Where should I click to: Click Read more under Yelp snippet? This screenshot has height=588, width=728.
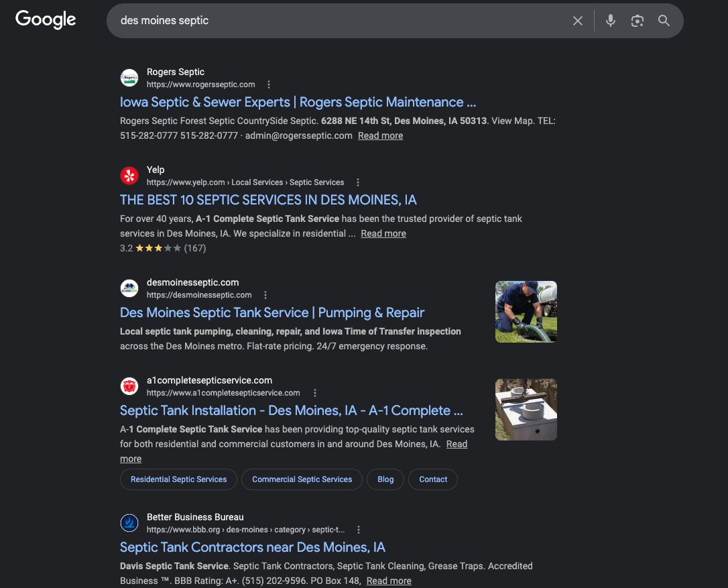[383, 233]
